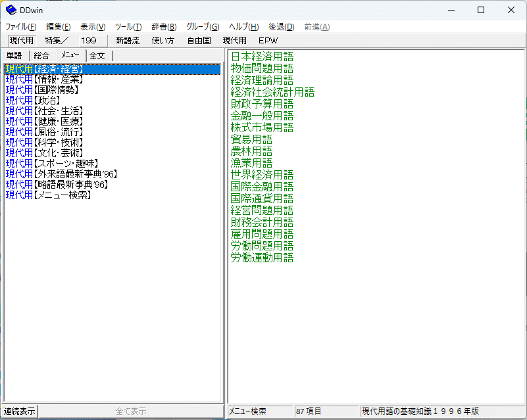
Task: Click the 全て表示 button
Action: click(x=131, y=411)
